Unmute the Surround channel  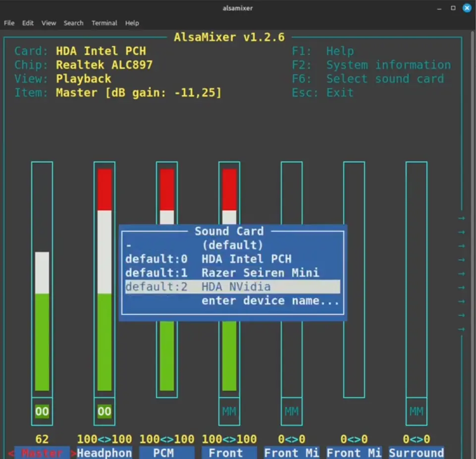coord(417,411)
